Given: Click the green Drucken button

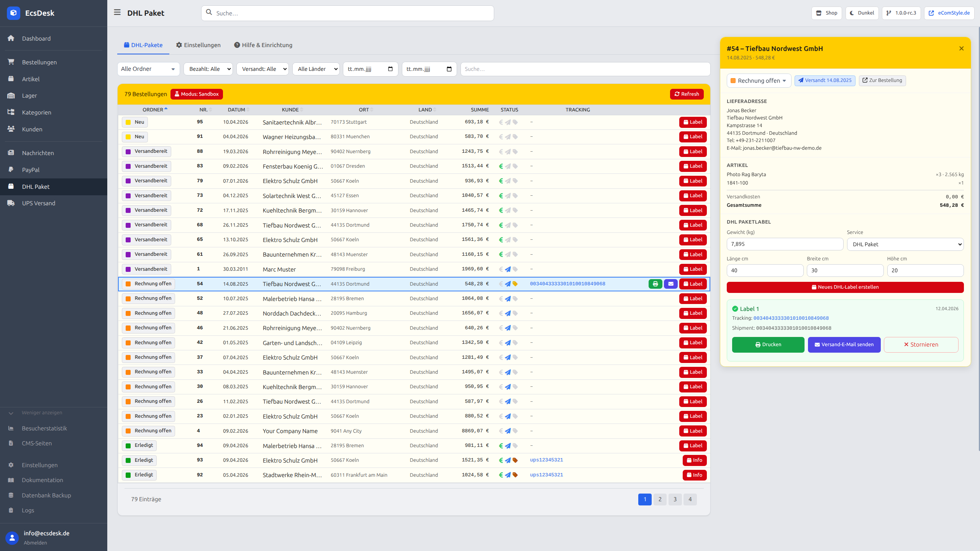Looking at the screenshot, I should pos(768,345).
